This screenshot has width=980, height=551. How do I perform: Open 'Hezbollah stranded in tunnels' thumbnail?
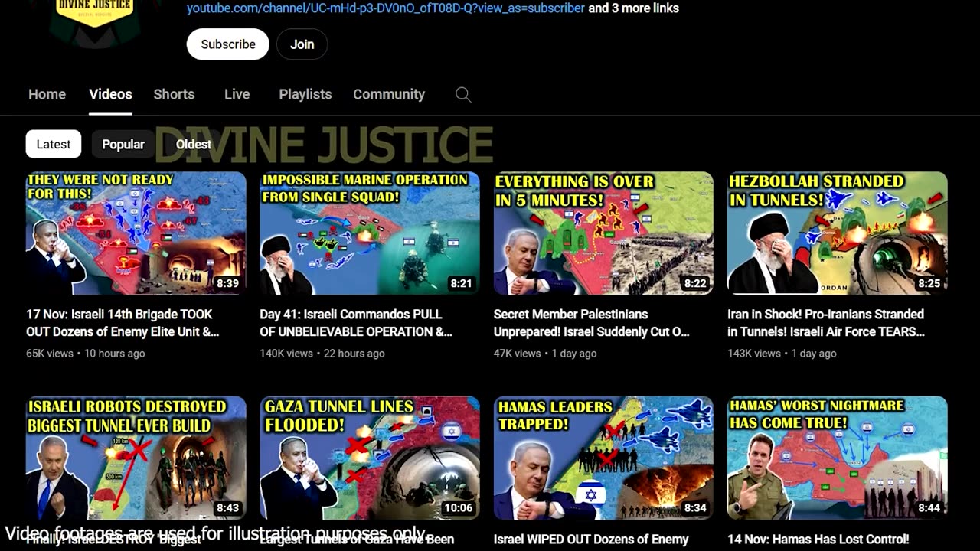[x=838, y=233]
